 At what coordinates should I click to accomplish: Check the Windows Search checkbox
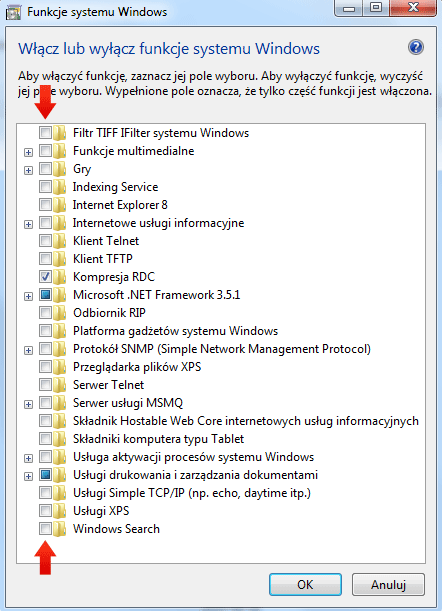[x=45, y=529]
